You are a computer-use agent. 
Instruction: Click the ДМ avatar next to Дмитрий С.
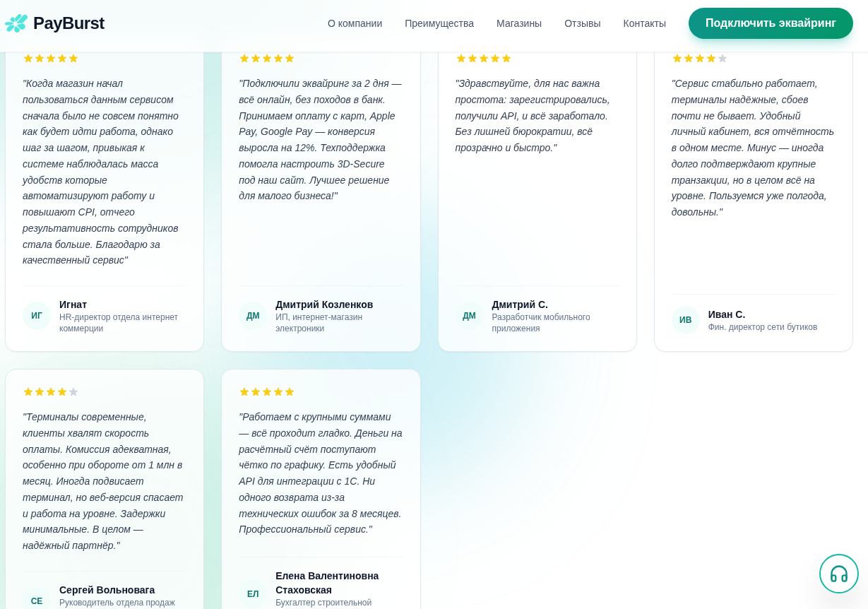(470, 316)
